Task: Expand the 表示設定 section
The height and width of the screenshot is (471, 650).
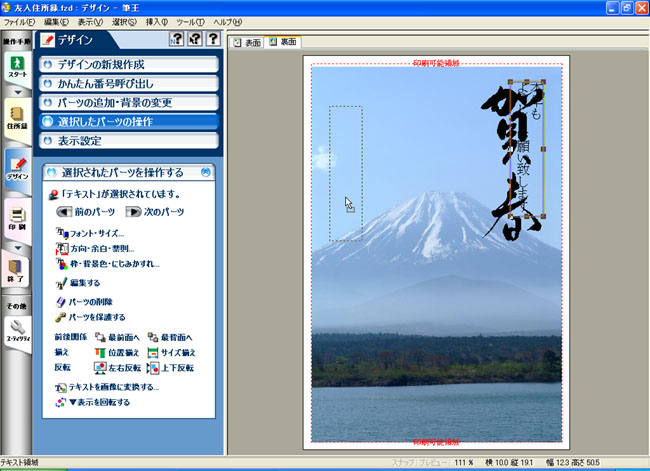Action: [x=129, y=140]
